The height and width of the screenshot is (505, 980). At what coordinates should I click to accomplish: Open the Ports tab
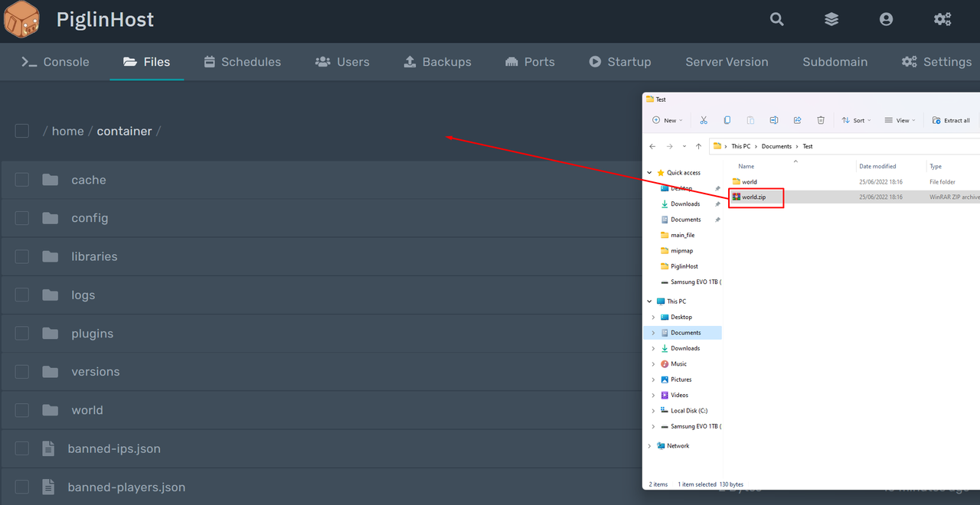tap(530, 62)
